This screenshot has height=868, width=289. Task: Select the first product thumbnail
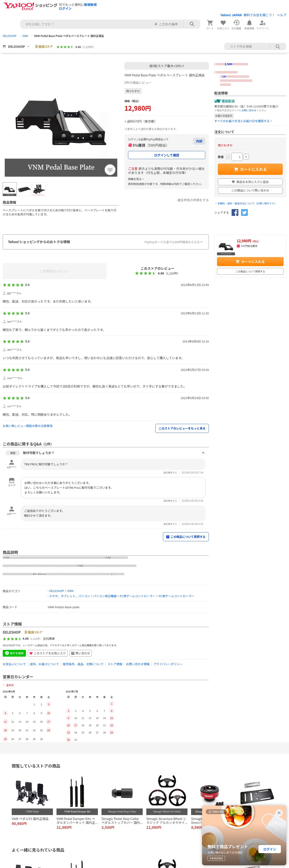tap(10, 189)
